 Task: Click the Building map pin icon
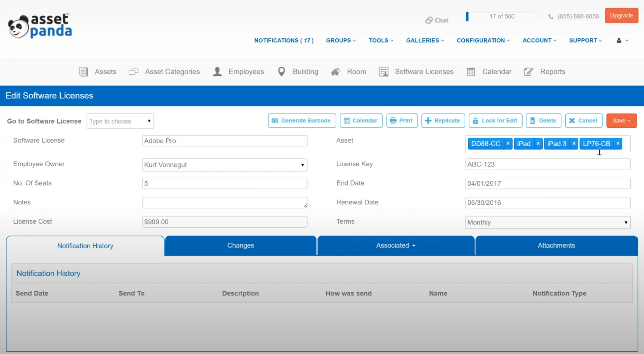pyautogui.click(x=281, y=71)
